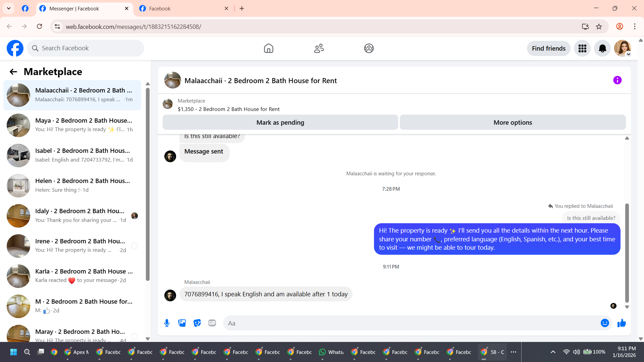Open the sticker picker icon
This screenshot has height=362, width=644.
click(197, 323)
